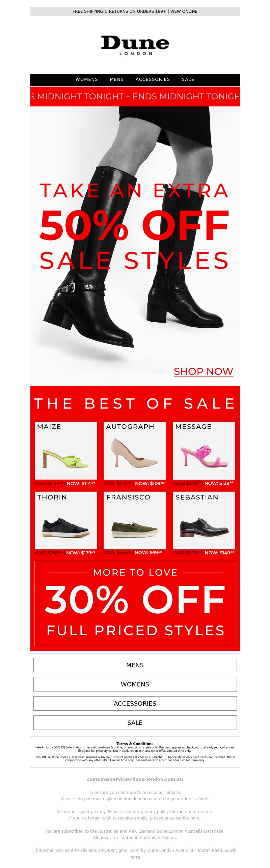270x868 pixels.
Task: Click the SHOP NOW link
Action: click(x=204, y=371)
